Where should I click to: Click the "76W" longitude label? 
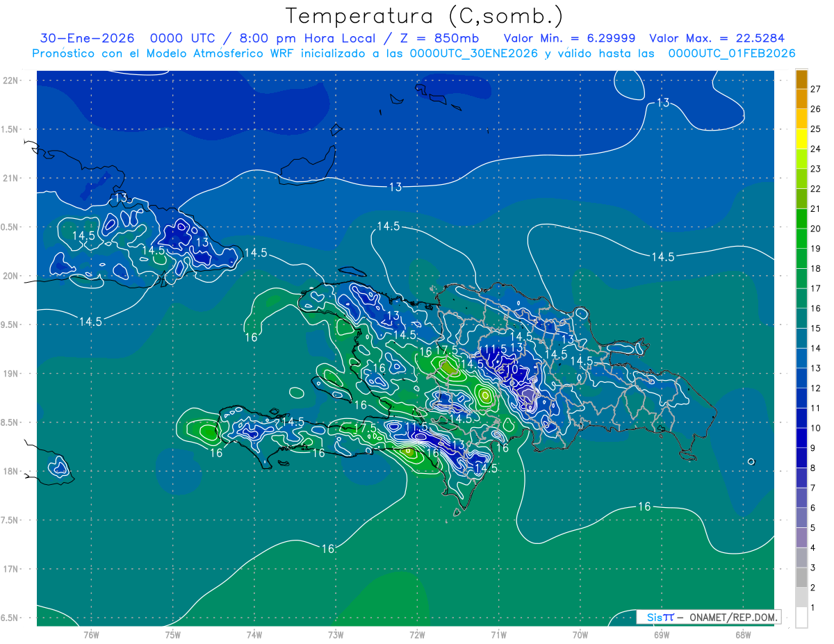(91, 634)
